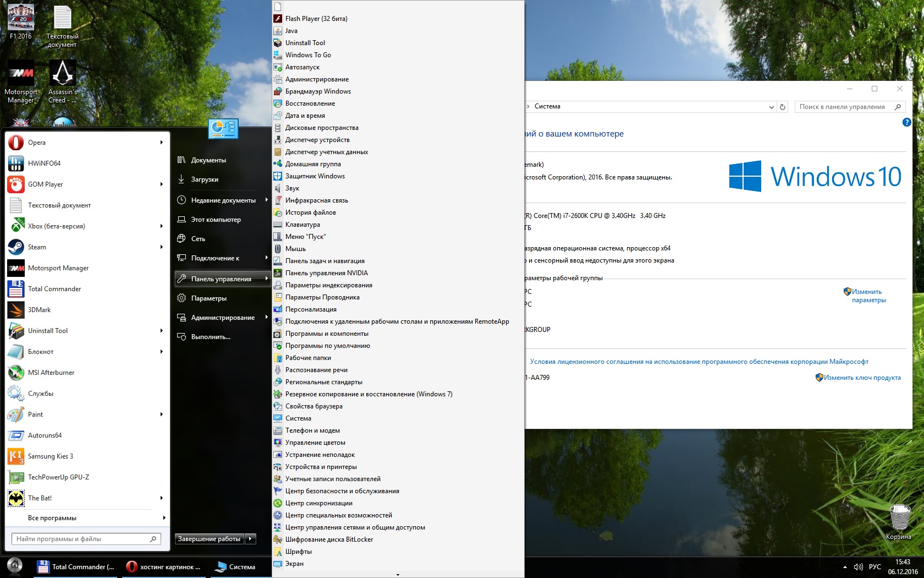Open the address bar history dropdown
The image size is (924, 578).
[x=771, y=107]
